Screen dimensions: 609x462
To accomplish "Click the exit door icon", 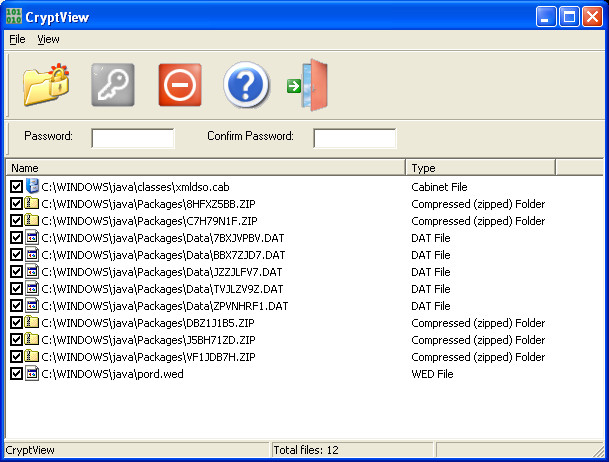I will [308, 85].
